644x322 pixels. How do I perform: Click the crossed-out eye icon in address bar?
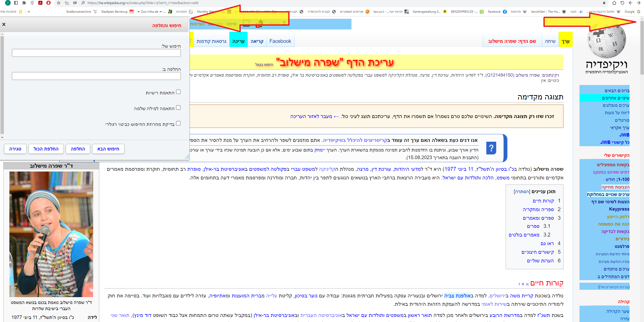[75, 3]
